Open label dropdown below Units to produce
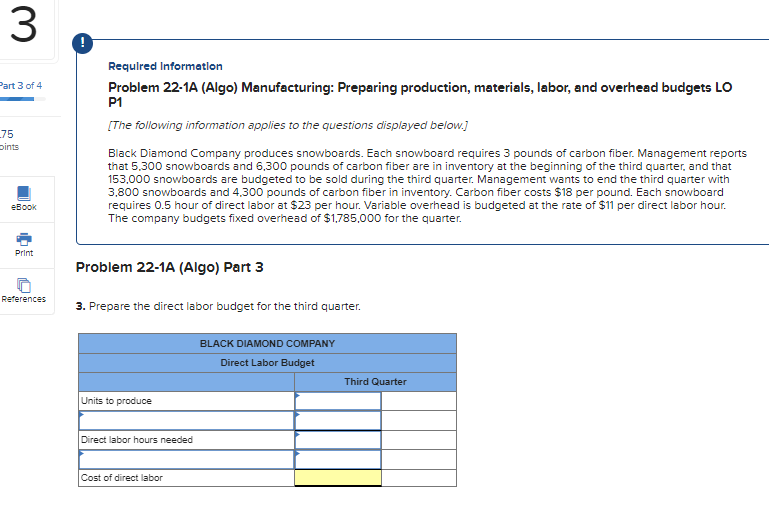The image size is (769, 517). click(186, 420)
